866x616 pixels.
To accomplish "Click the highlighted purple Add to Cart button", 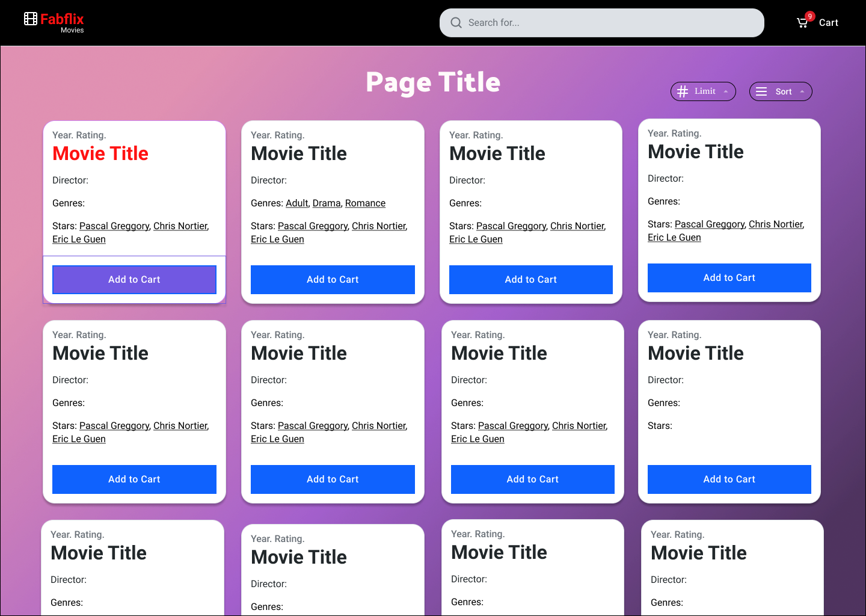I will [134, 280].
